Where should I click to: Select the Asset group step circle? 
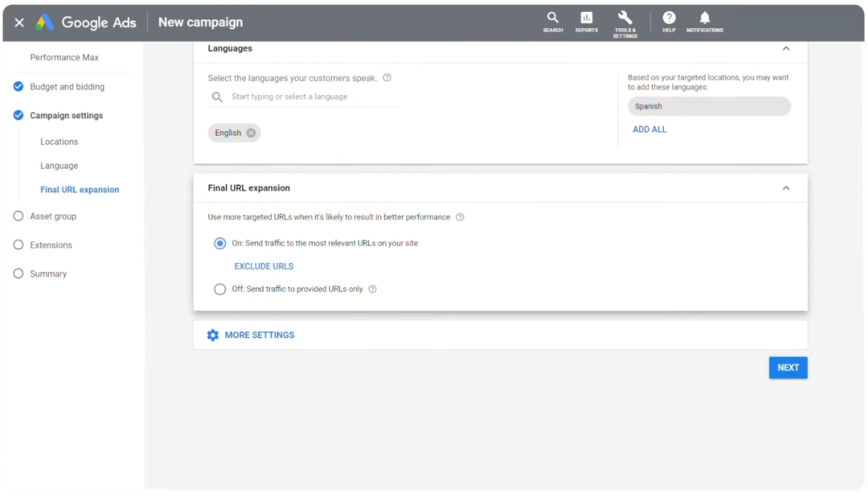[18, 216]
